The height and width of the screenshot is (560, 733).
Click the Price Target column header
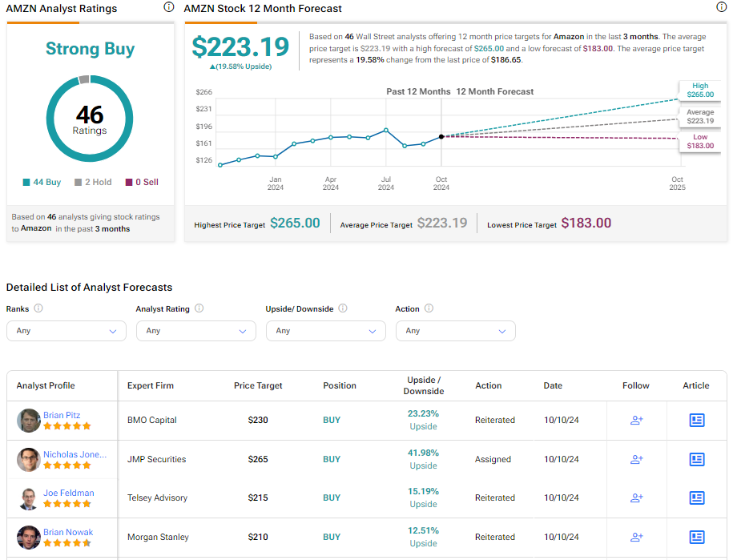point(258,385)
